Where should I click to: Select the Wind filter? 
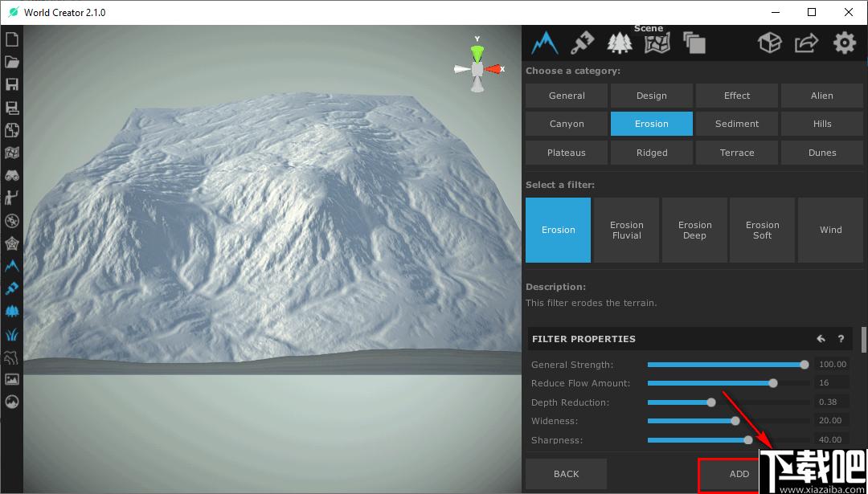(x=830, y=230)
